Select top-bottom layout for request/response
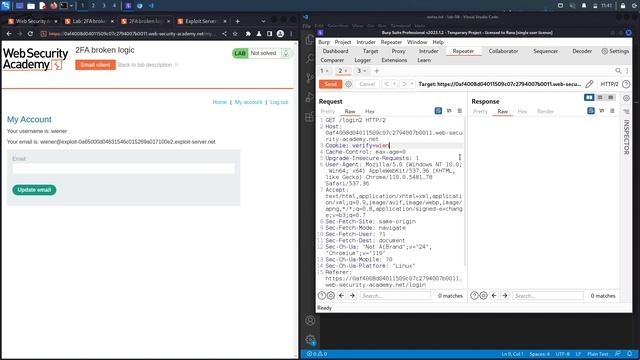This screenshot has width=640, height=360. click(x=600, y=97)
